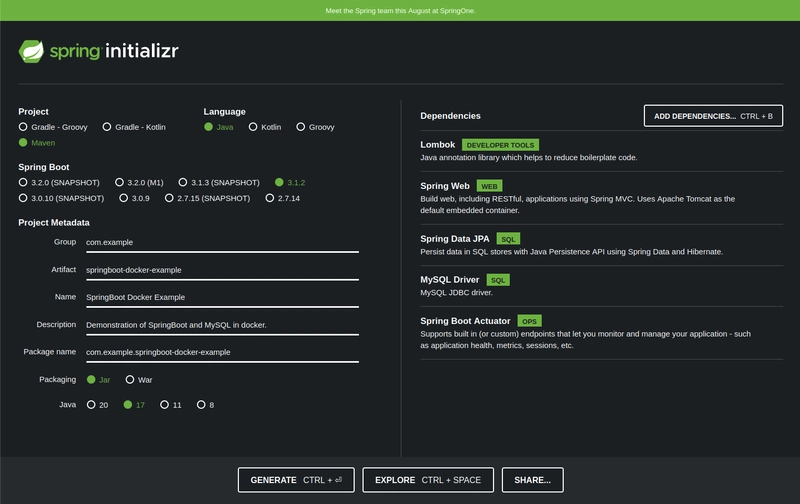Set Java version to 20

click(x=97, y=405)
